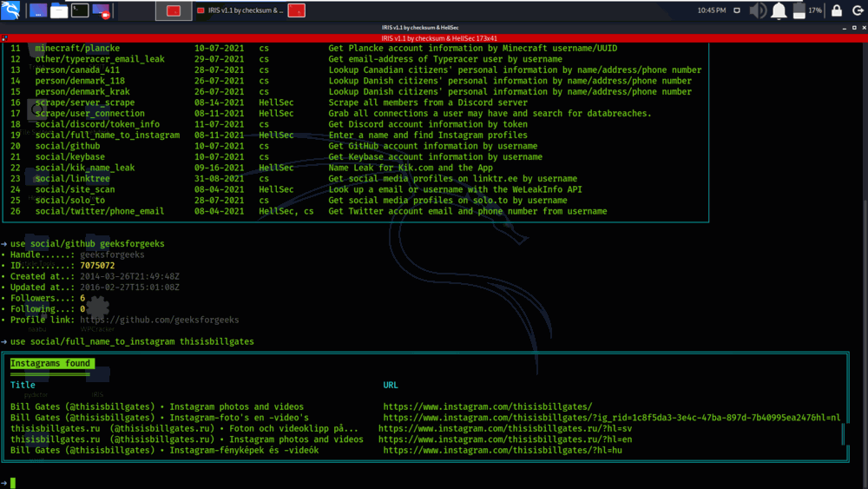Click the log out icon

click(858, 10)
